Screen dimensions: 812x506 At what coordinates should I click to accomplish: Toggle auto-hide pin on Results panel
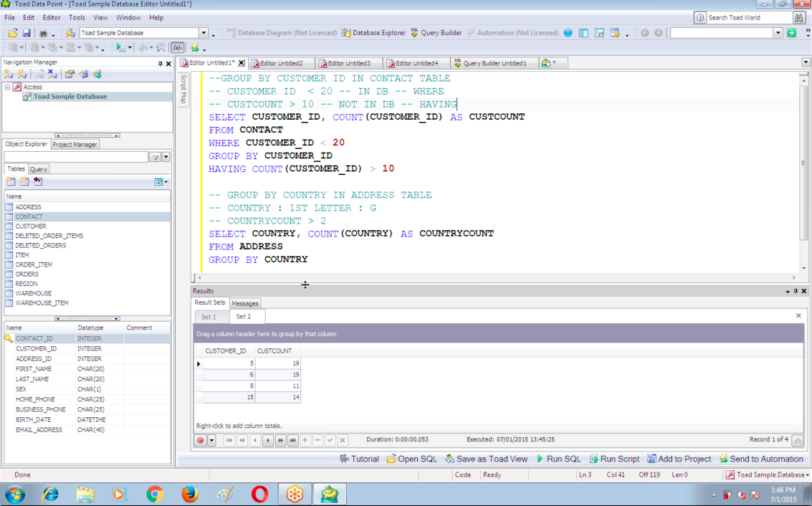[x=796, y=291]
